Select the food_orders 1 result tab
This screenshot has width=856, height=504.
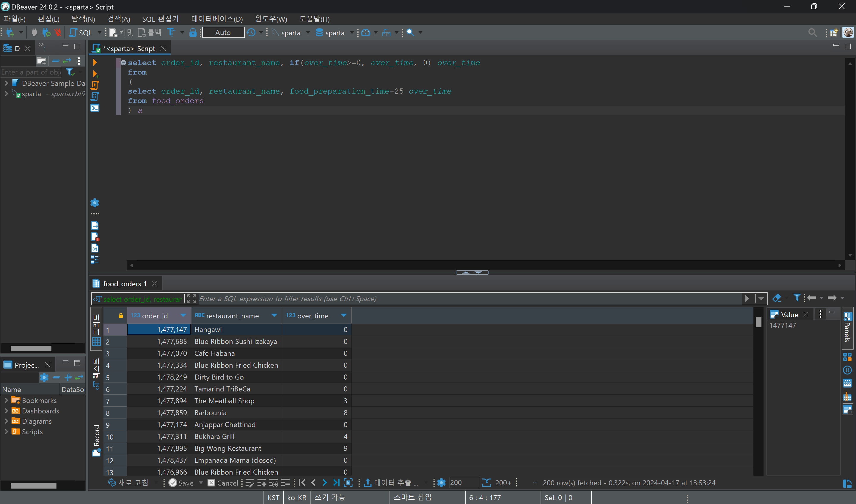pyautogui.click(x=124, y=284)
